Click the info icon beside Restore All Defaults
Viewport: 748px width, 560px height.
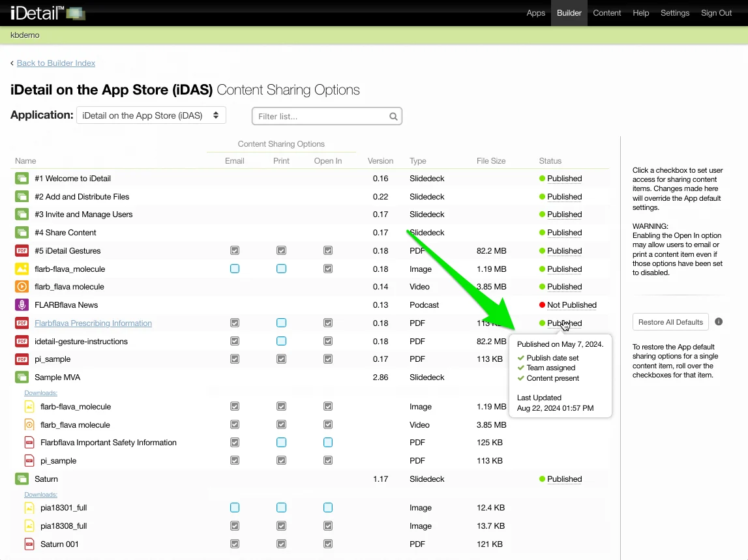pos(719,322)
